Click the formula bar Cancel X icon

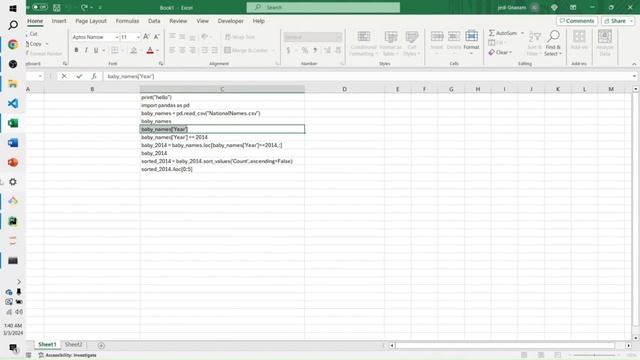coord(64,76)
